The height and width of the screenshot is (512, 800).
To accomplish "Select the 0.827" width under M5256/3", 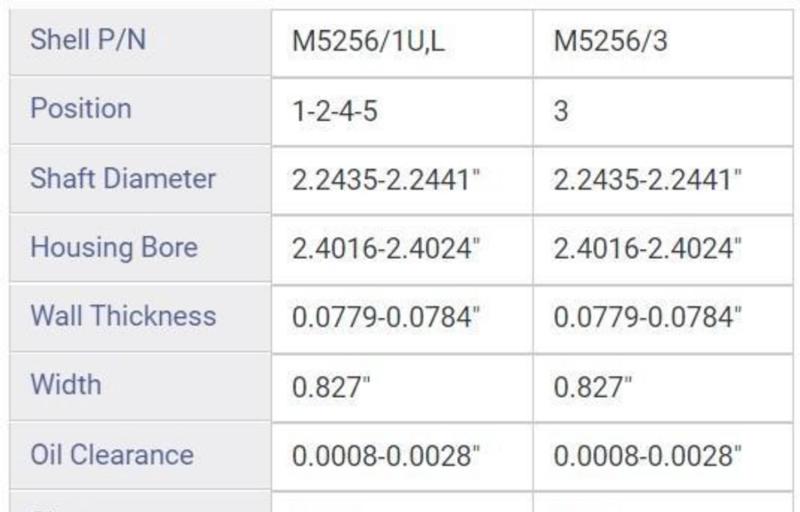I will pos(592,387).
